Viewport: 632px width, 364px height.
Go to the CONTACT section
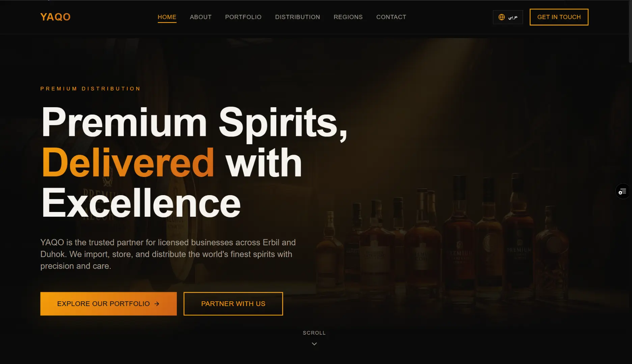click(391, 17)
